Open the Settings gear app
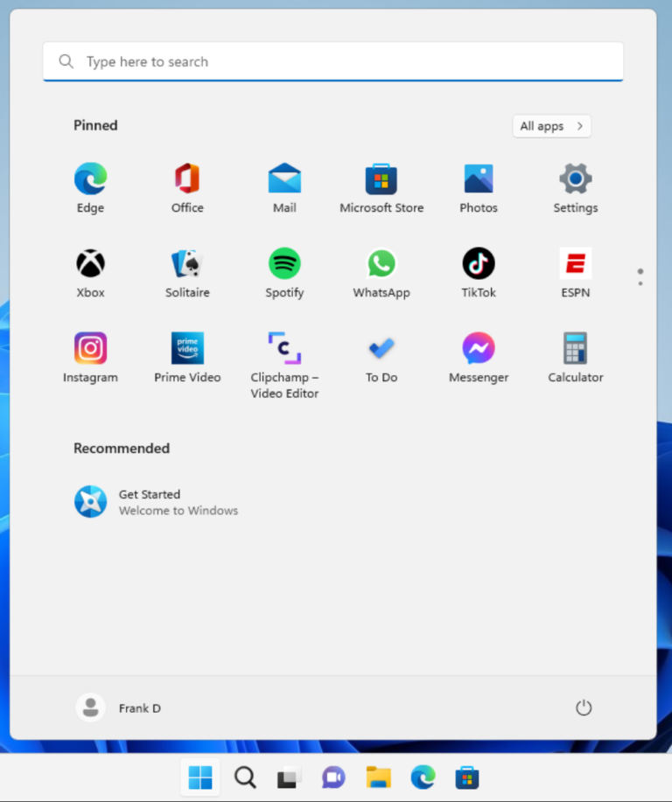Image resolution: width=672 pixels, height=802 pixels. 575,188
